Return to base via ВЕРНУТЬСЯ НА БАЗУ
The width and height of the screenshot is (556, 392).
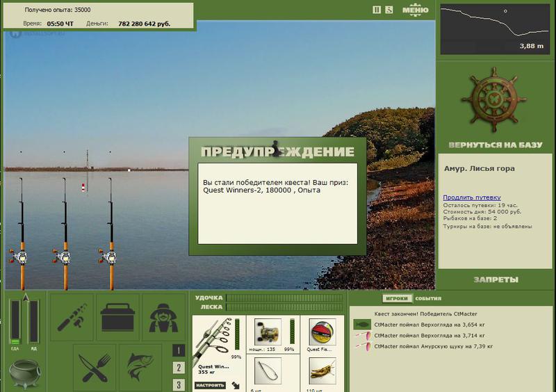(496, 145)
